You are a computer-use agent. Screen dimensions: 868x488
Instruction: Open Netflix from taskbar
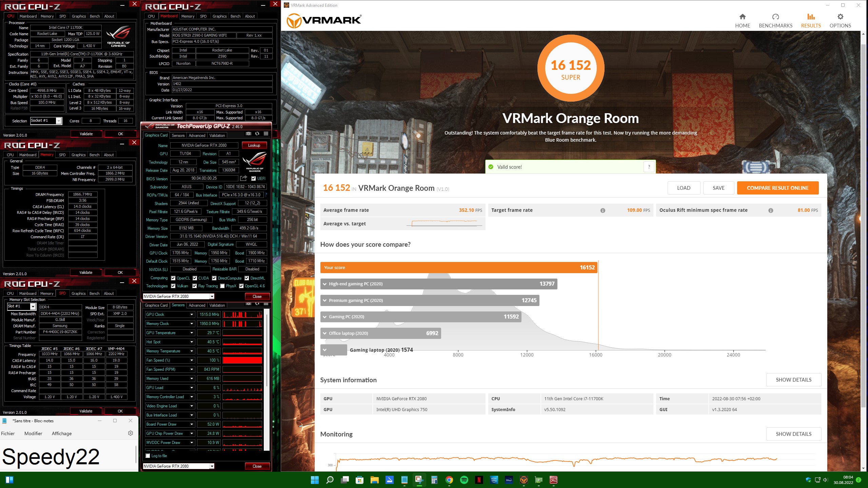click(x=479, y=480)
